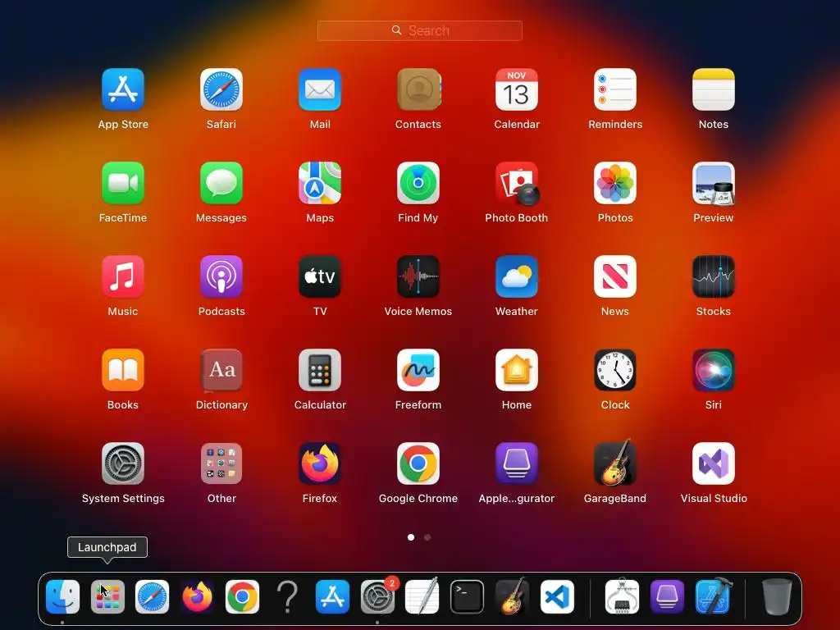Open Stocks app

click(714, 276)
